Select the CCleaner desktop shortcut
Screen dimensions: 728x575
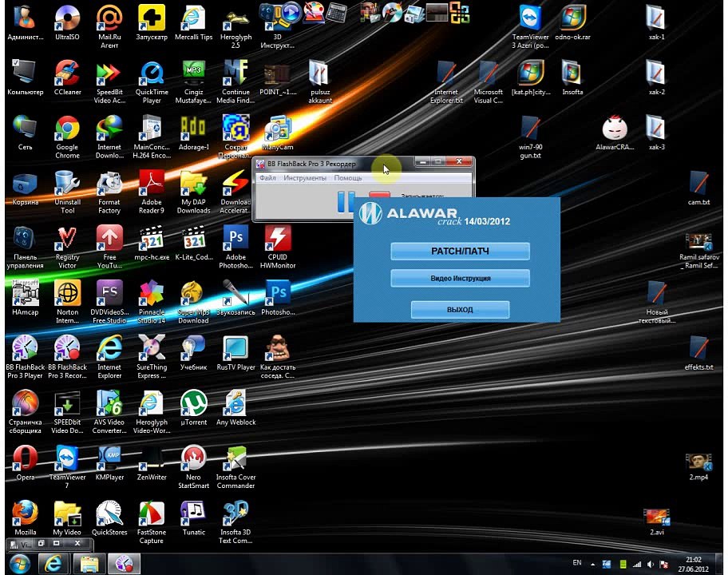[x=67, y=78]
